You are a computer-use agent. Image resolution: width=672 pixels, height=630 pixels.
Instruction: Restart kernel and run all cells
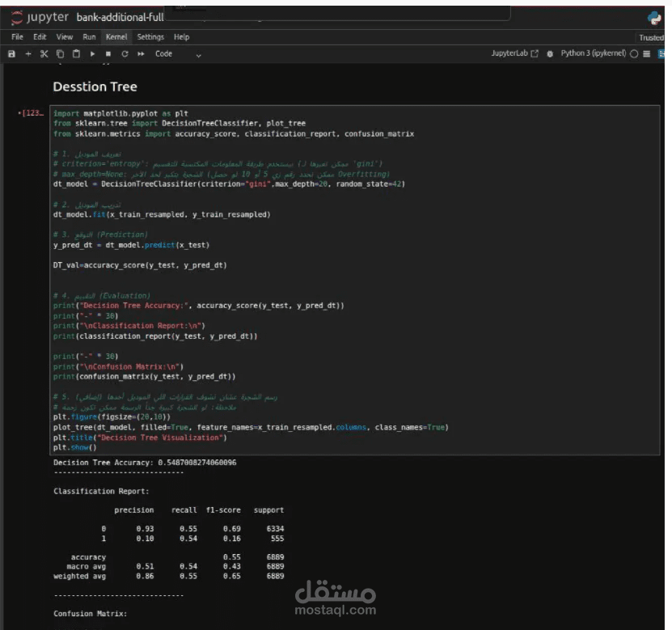click(141, 54)
